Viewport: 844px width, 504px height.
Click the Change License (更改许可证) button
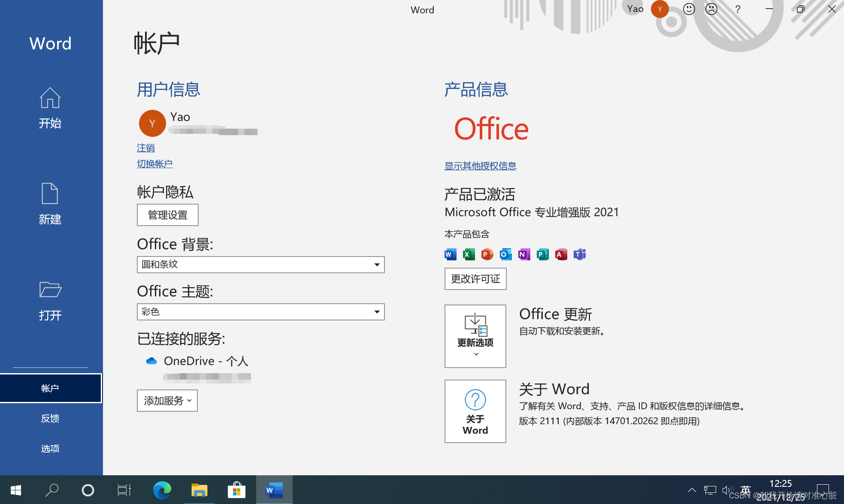tap(475, 279)
